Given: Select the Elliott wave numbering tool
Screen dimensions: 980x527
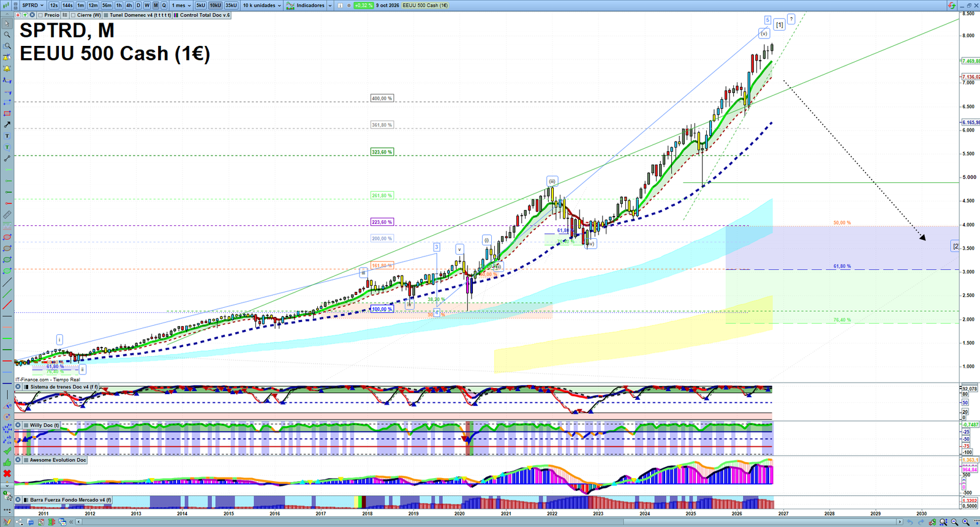Looking at the screenshot, I should pyautogui.click(x=7, y=428).
